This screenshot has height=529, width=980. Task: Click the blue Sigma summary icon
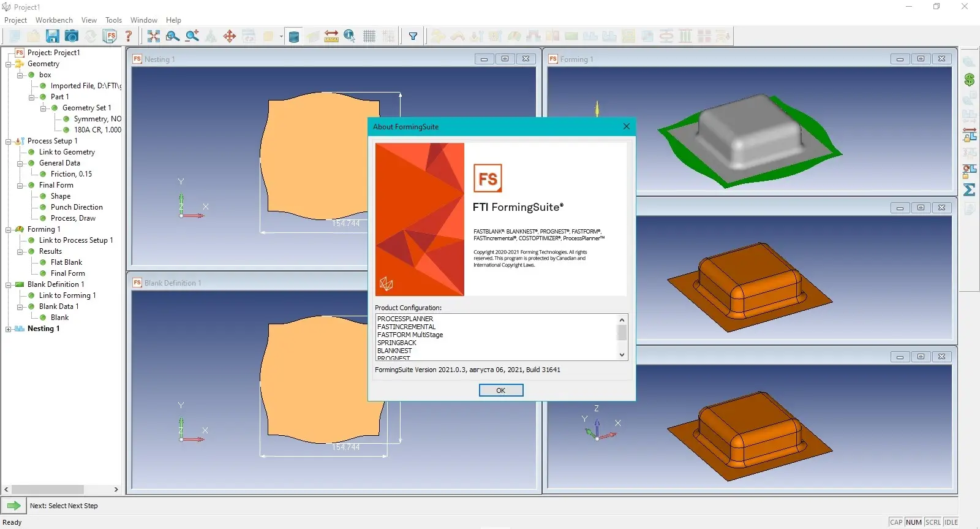tap(970, 189)
